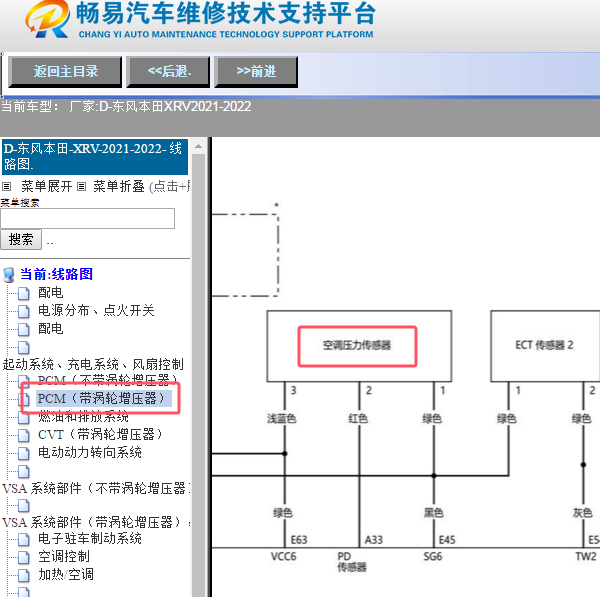Click the 当前:线路图 root node icon

(x=9, y=275)
